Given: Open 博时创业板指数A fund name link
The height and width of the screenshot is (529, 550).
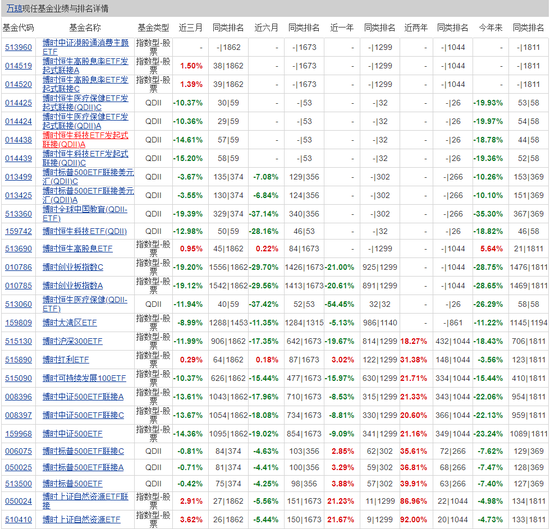Looking at the screenshot, I should point(73,286).
